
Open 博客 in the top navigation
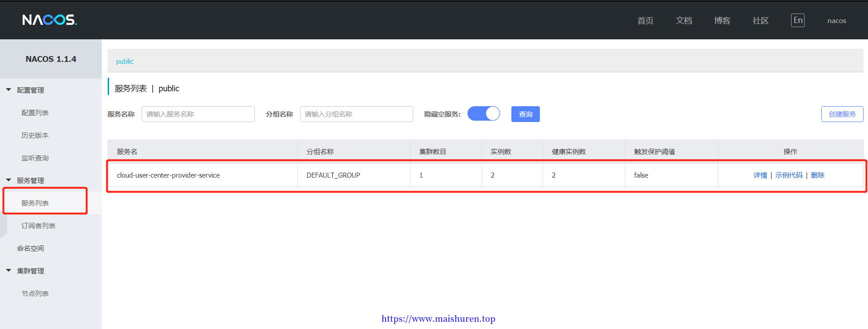(x=722, y=20)
